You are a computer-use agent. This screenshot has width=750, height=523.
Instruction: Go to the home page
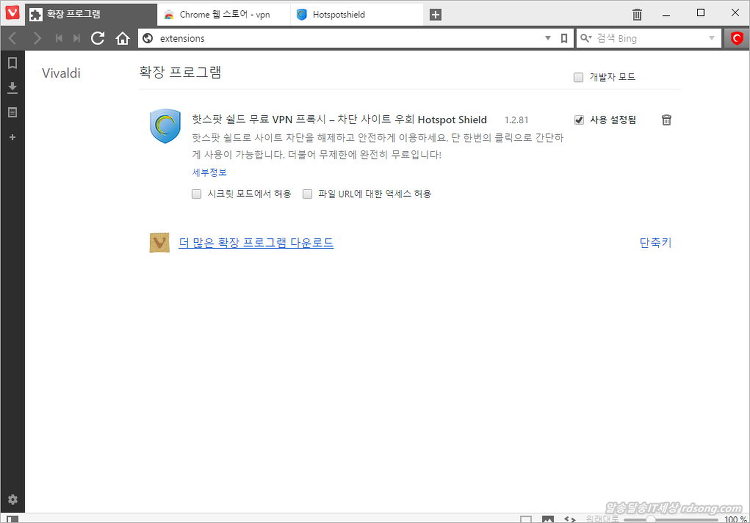coord(122,38)
